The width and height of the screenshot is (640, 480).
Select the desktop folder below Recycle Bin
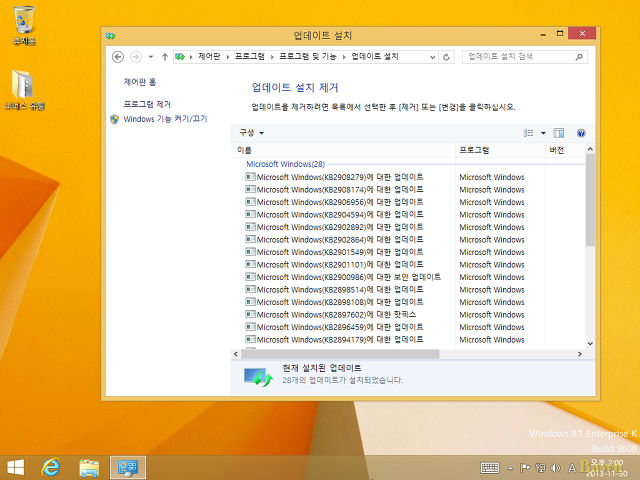tap(24, 90)
